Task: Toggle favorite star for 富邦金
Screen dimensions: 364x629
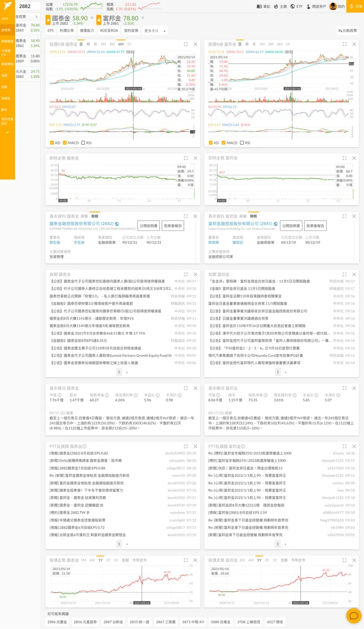Action: click(99, 19)
